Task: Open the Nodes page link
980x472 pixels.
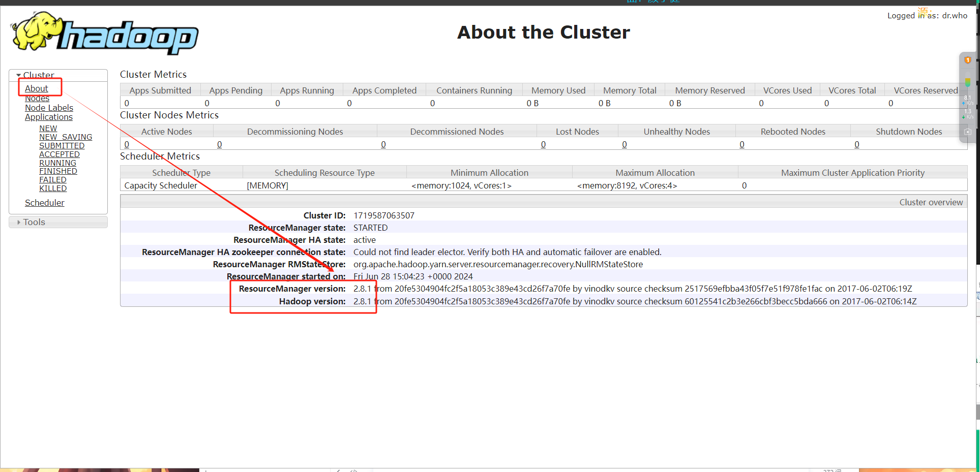Action: (x=37, y=99)
